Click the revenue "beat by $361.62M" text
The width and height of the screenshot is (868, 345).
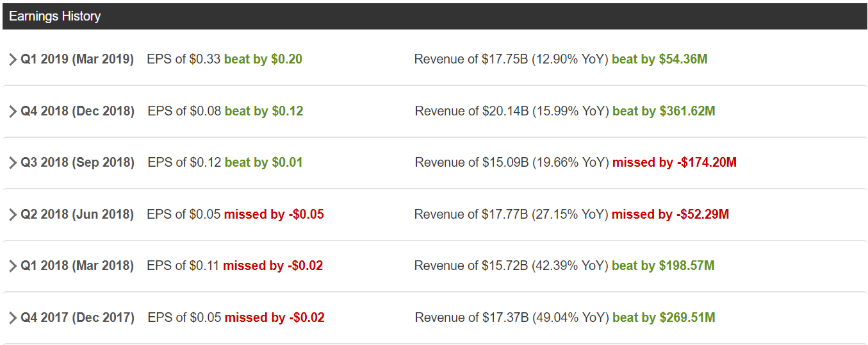pos(664,112)
